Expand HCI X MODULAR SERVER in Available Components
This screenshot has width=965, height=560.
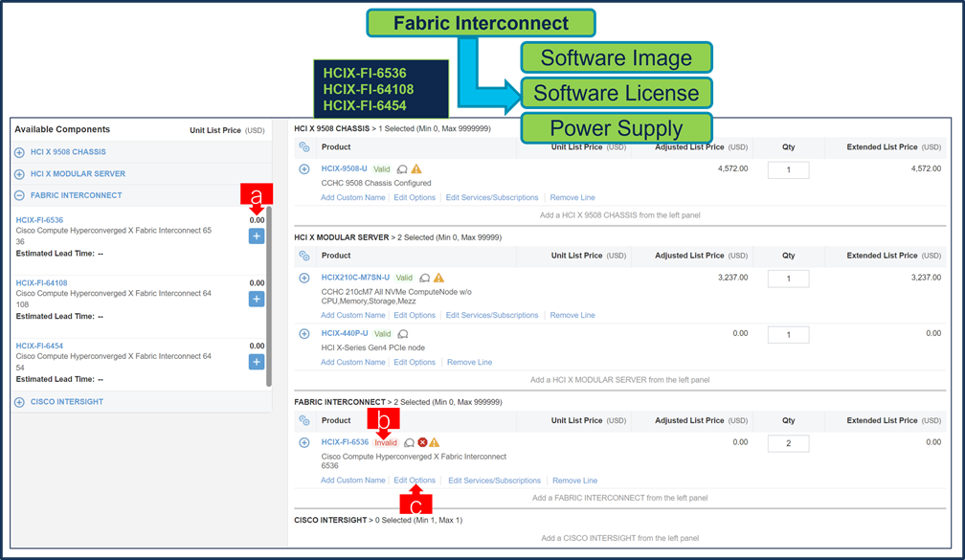pos(20,174)
